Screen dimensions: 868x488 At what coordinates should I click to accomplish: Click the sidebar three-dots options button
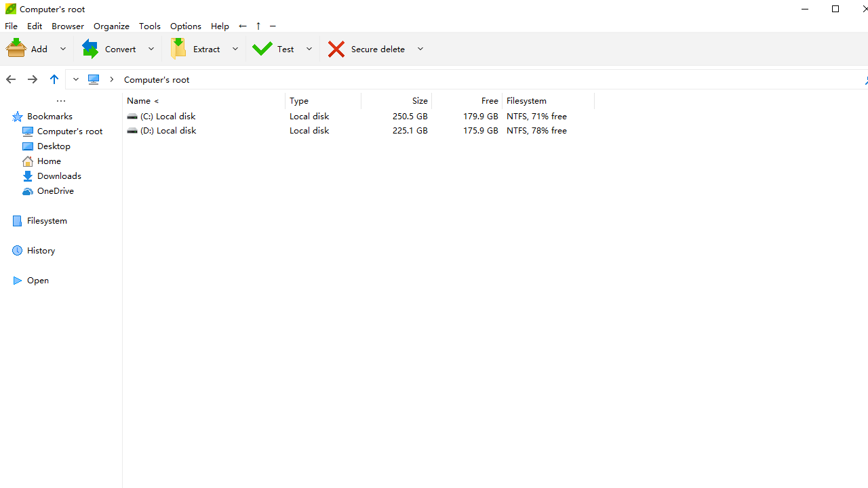tap(61, 101)
